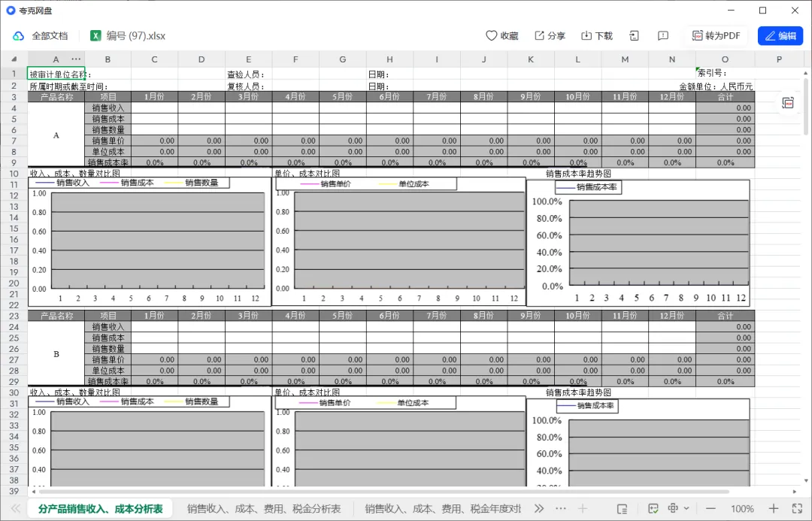Click the check-document icon in status bar

[653, 508]
